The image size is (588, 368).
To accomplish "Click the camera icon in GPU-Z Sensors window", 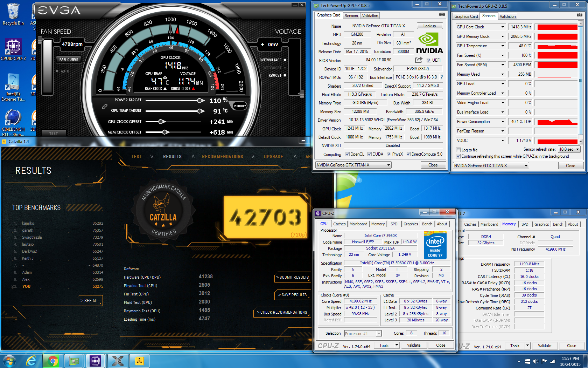I will tap(580, 15).
